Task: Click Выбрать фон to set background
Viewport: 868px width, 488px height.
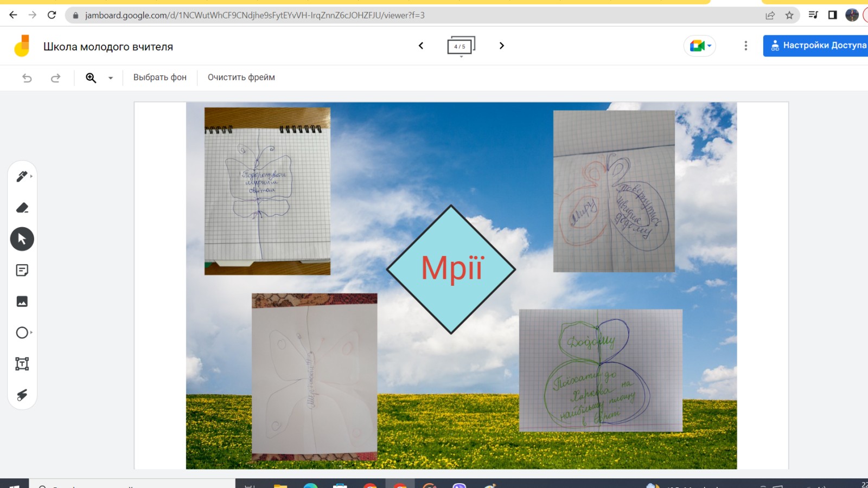Action: (x=160, y=78)
